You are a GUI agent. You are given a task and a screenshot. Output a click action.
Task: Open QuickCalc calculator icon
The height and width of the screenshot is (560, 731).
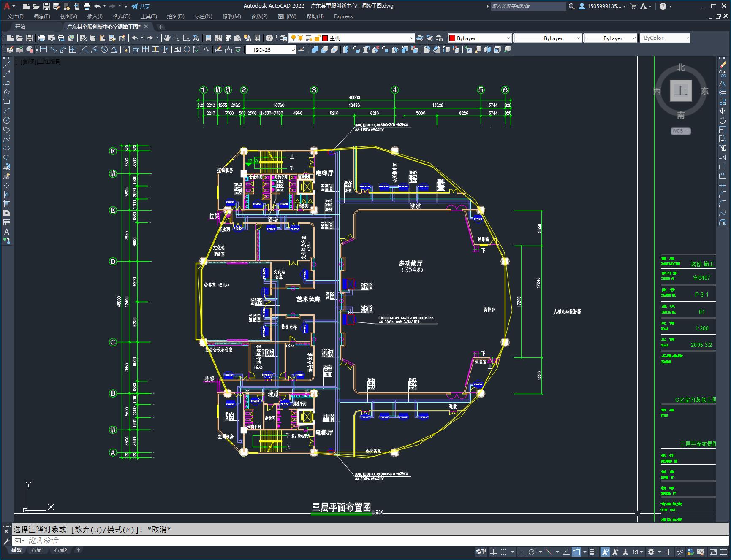point(257,38)
